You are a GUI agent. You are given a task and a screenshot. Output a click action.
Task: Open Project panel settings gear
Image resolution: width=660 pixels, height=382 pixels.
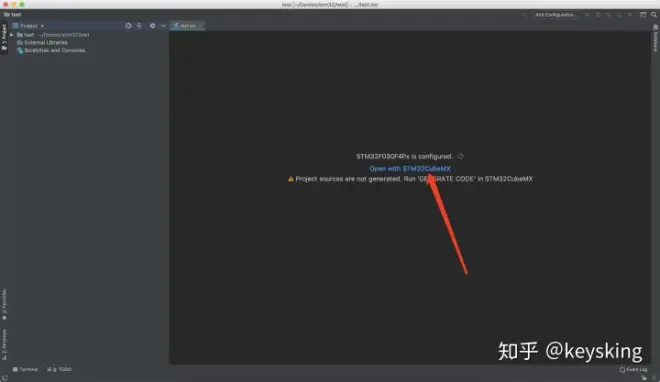[x=152, y=26]
